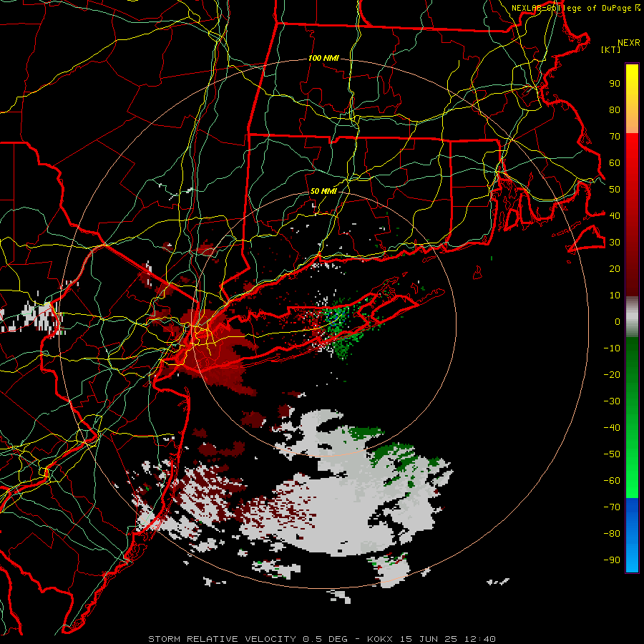Click the -20 value on velocity scale
Image resolution: width=644 pixels, height=644 pixels.
[612, 375]
